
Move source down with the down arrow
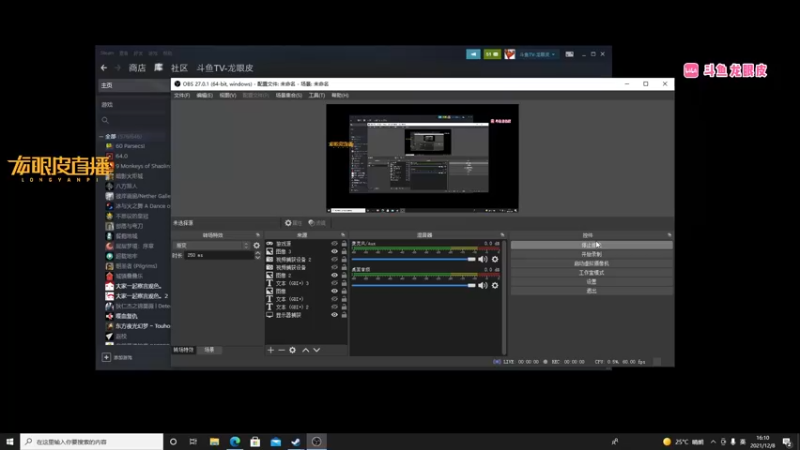pos(317,350)
